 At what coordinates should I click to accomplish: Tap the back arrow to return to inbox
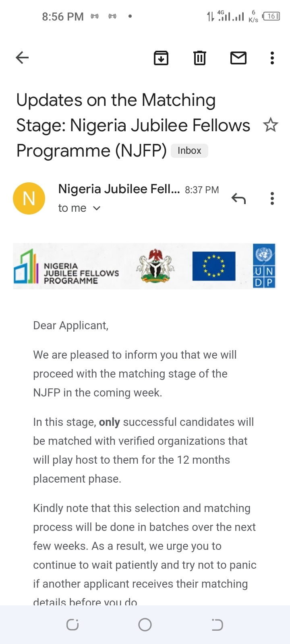[x=22, y=58]
